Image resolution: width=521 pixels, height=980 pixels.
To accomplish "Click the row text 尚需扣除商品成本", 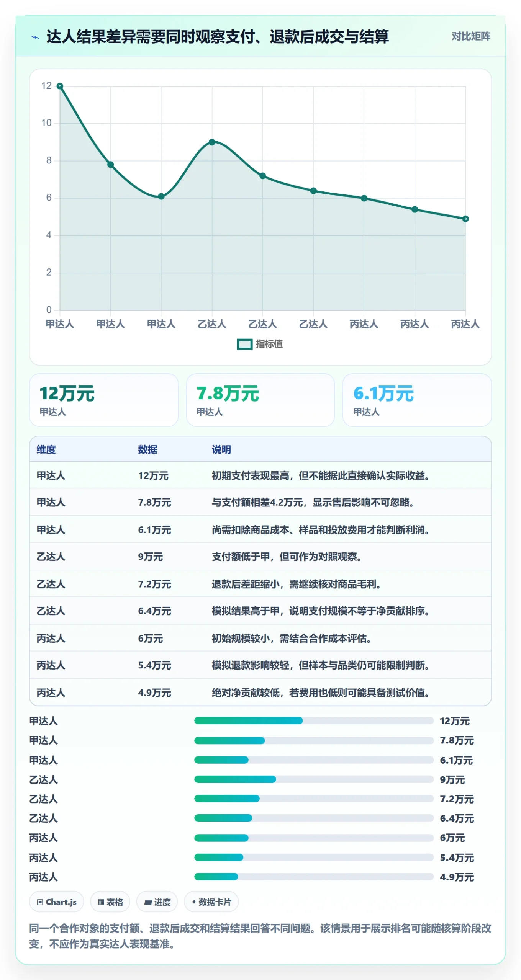I will pos(250,530).
